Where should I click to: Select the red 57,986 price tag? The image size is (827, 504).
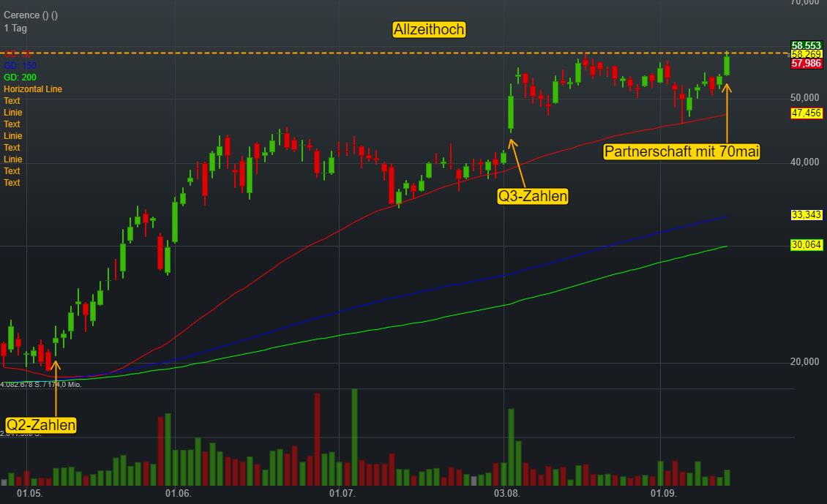[807, 63]
